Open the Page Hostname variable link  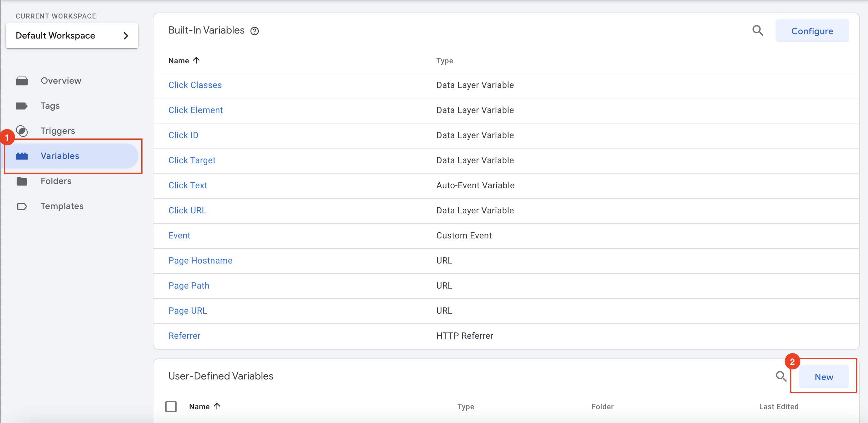[x=200, y=261]
